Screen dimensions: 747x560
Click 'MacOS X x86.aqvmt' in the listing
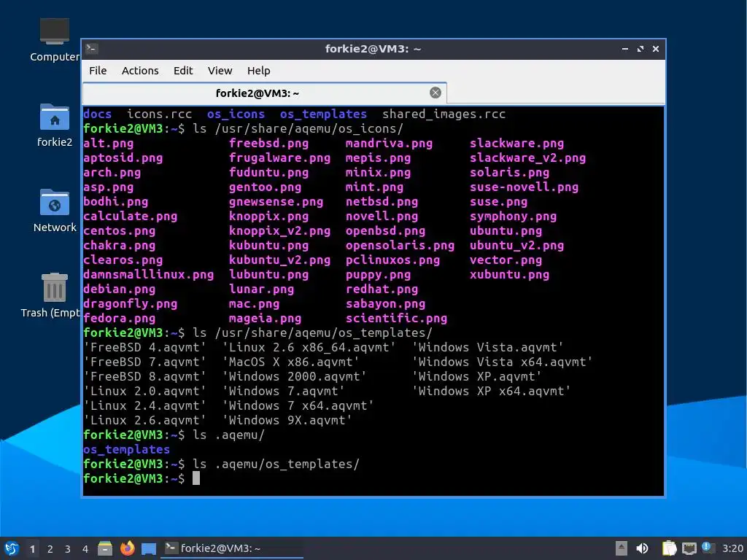tap(290, 362)
